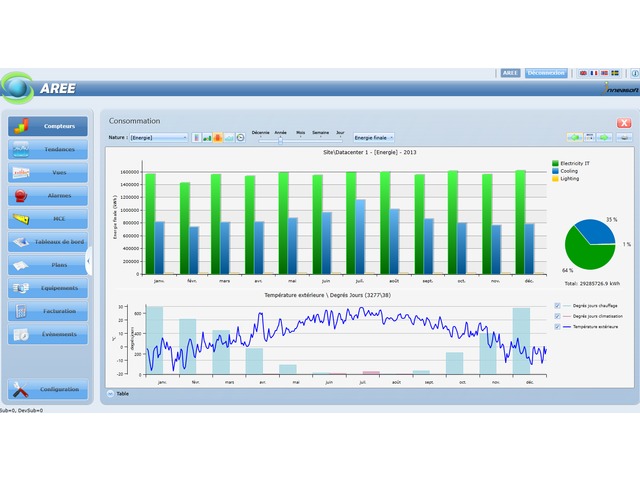Screen dimensions: 640x480
Task: Toggle Degrés jours climatisation checkbox
Action: [557, 316]
